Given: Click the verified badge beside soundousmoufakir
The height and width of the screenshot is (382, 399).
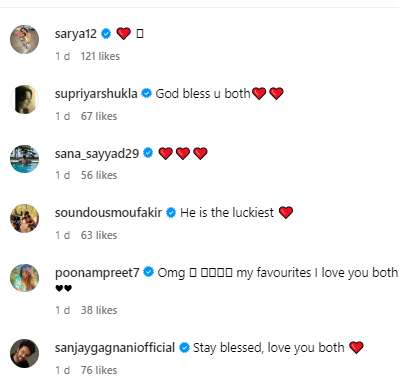Looking at the screenshot, I should click(171, 212).
